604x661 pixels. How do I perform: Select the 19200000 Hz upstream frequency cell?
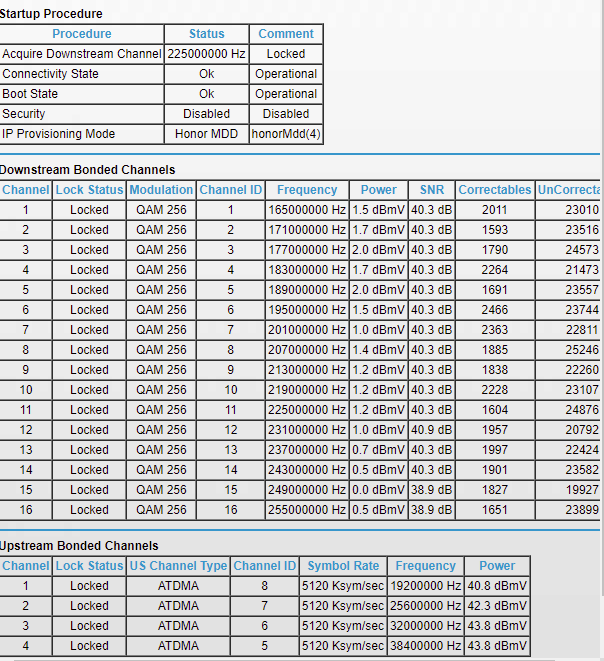pos(425,586)
